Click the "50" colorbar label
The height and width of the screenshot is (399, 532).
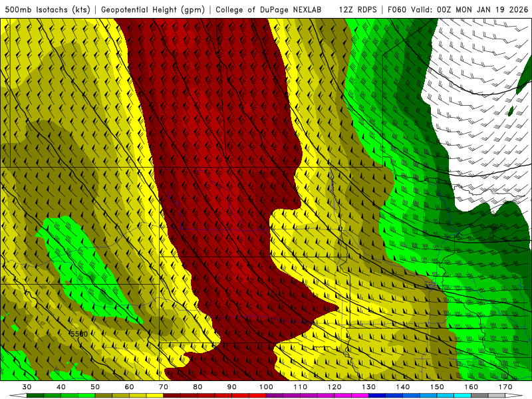95,387
